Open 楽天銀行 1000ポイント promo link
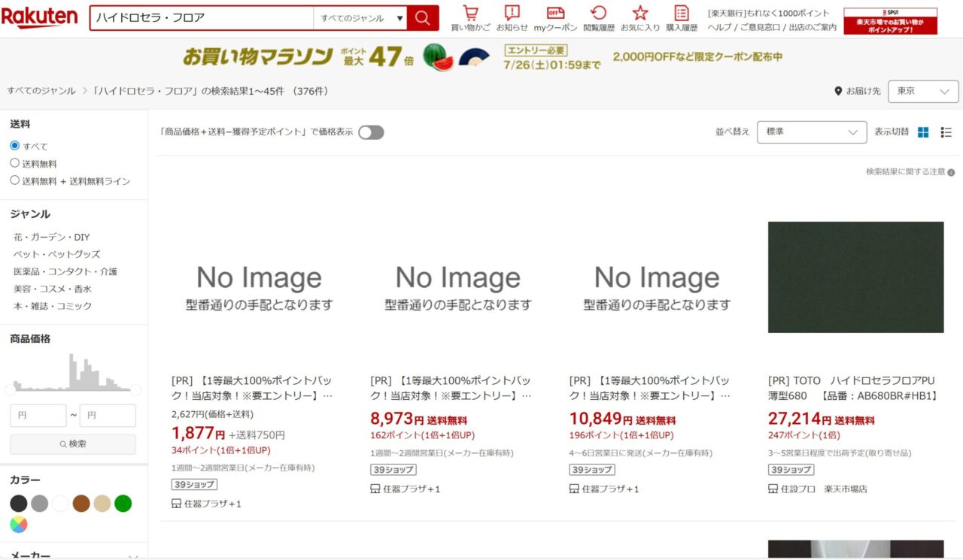This screenshot has width=963, height=560. tap(768, 13)
